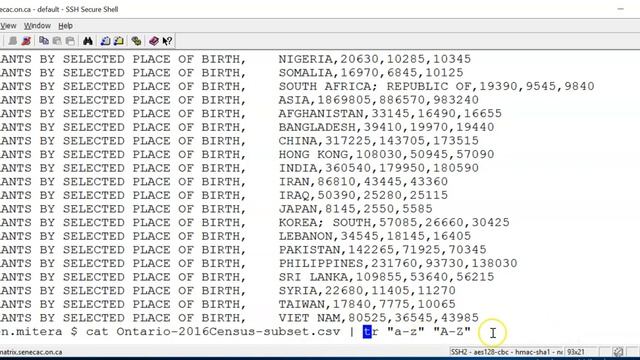This screenshot has height=360, width=640.
Task: Open the Help menu
Action: pyautogui.click(x=65, y=26)
